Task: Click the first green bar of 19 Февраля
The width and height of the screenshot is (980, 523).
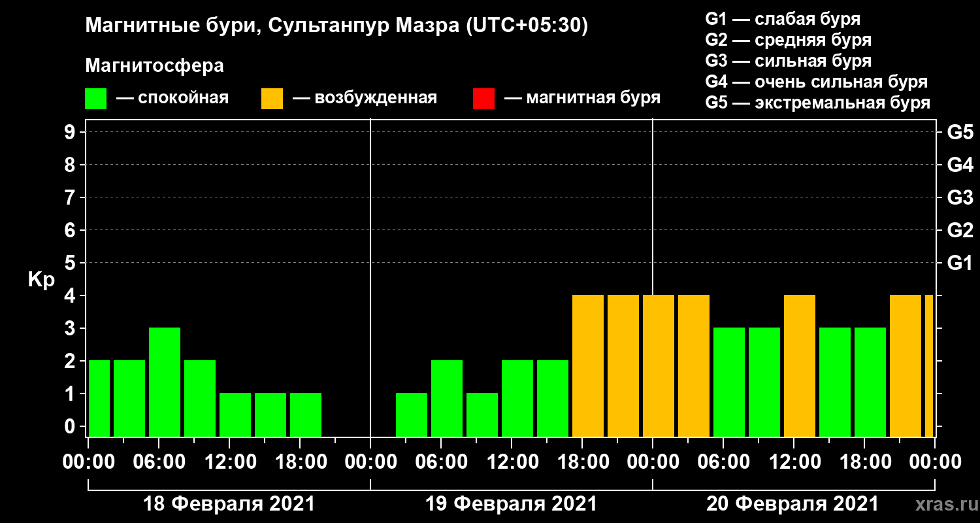Action: click(x=412, y=414)
